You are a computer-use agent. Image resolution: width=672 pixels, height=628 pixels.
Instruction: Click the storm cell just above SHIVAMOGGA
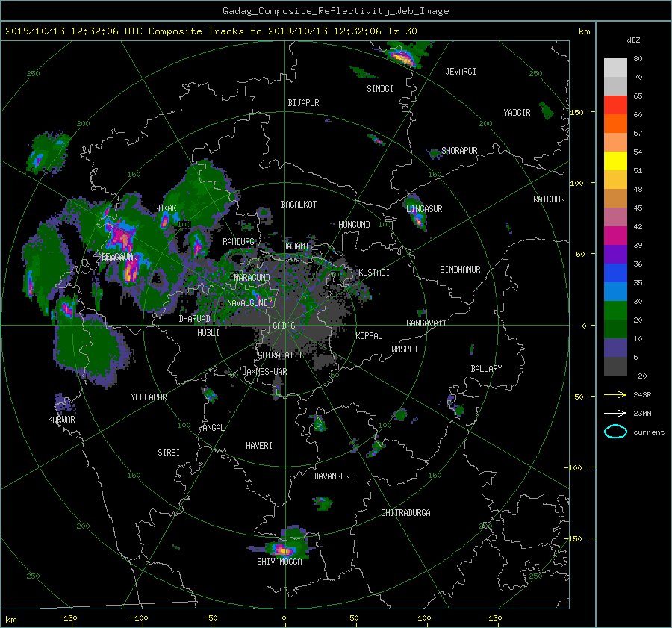click(284, 544)
